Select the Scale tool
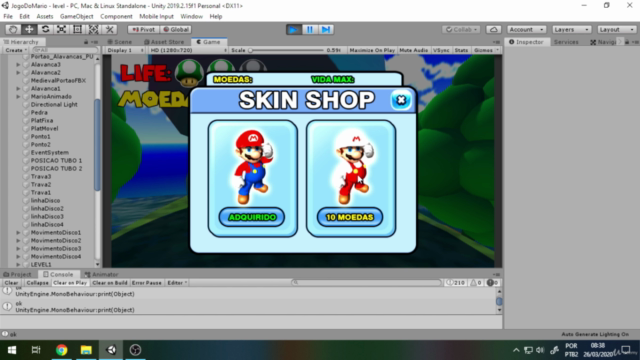This screenshot has width=640, height=360. (61, 29)
